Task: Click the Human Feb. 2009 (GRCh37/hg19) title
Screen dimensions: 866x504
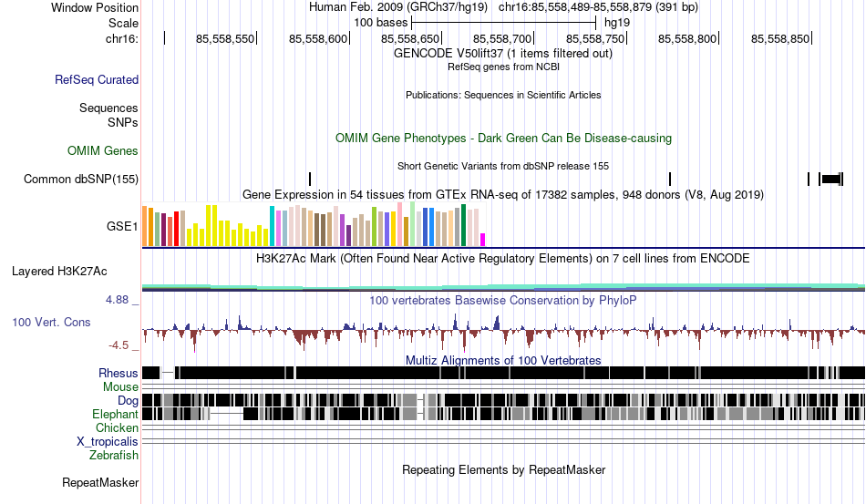Action: point(398,7)
